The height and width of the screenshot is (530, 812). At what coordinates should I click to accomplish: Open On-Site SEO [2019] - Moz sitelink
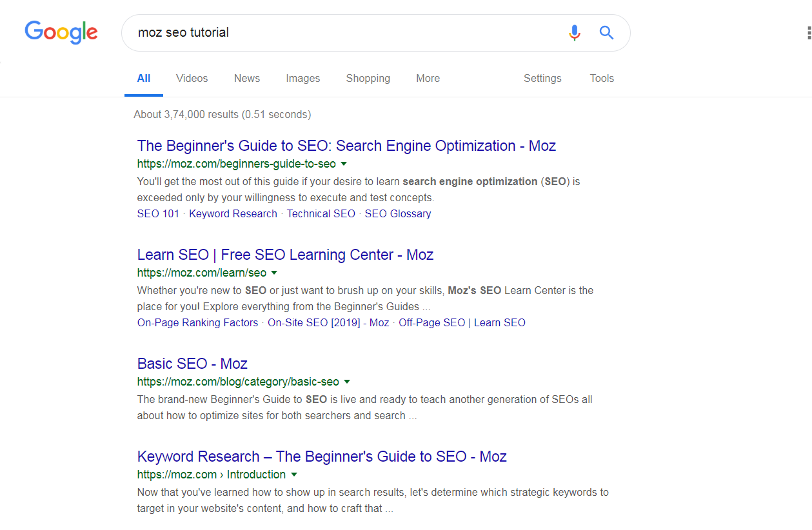[328, 322]
